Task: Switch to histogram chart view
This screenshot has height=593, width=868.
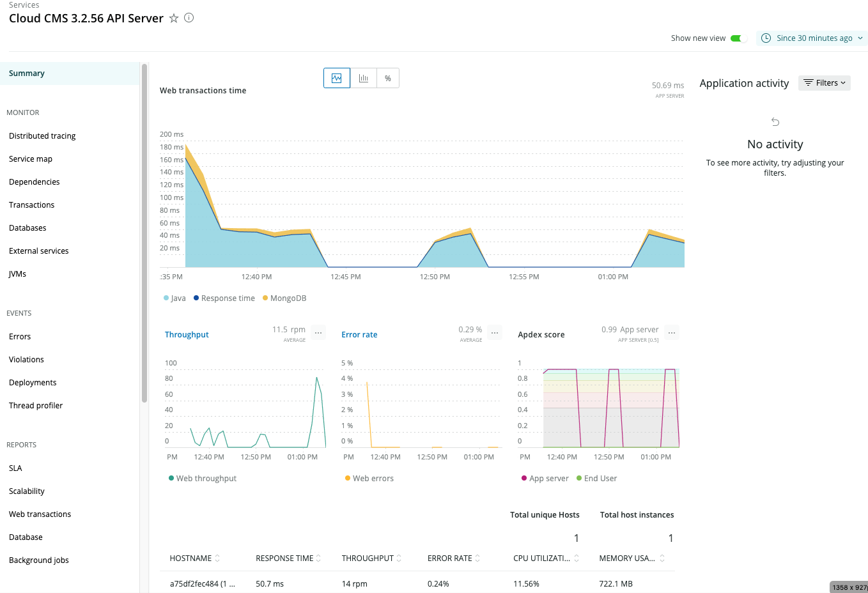Action: (x=364, y=78)
